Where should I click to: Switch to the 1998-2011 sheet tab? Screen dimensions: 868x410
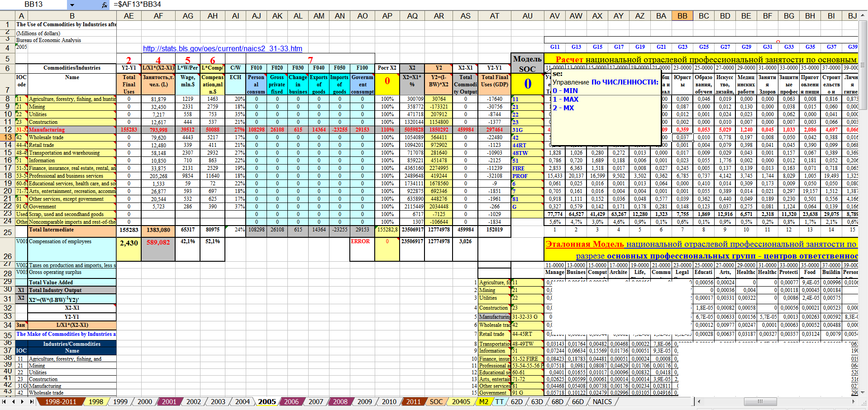60,401
